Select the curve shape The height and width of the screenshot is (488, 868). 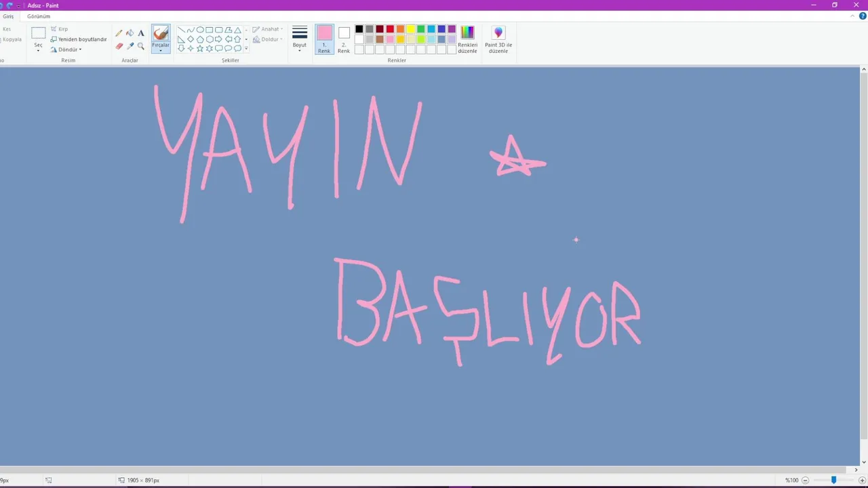point(191,30)
